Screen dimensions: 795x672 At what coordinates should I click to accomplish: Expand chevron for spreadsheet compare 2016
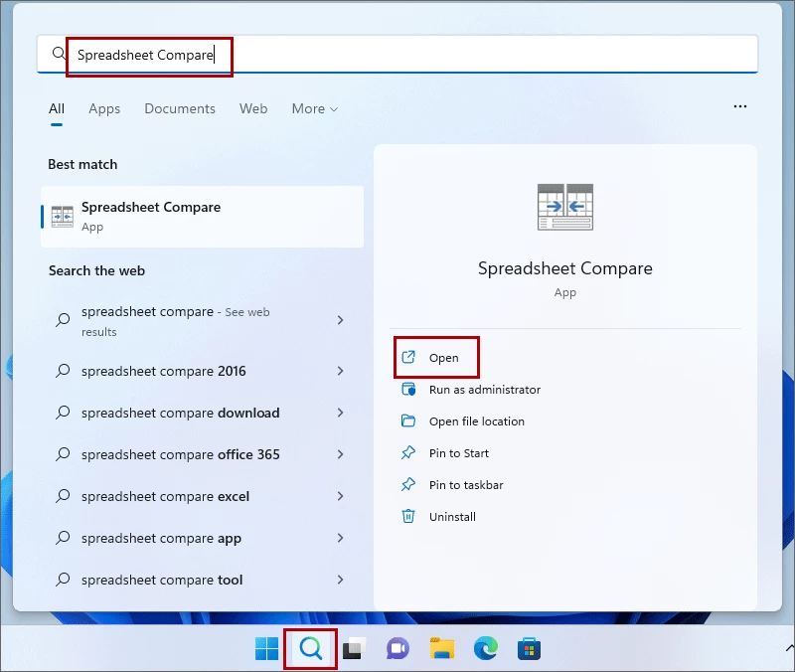(x=340, y=371)
